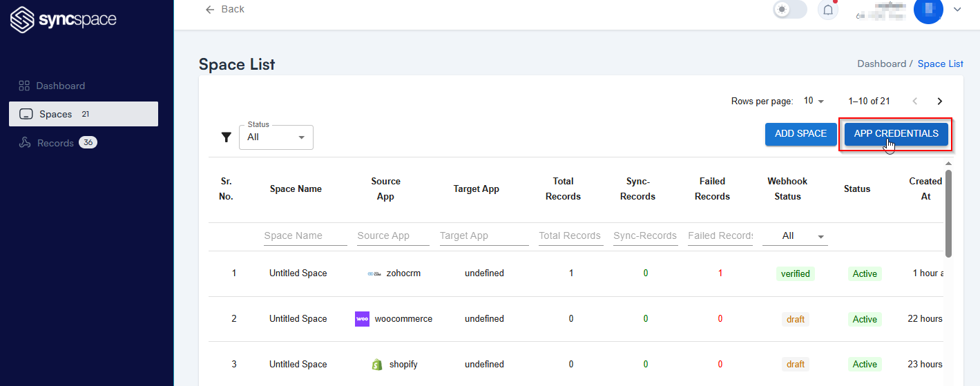980x386 pixels.
Task: Click the SyncSpace logo icon
Action: point(22,19)
